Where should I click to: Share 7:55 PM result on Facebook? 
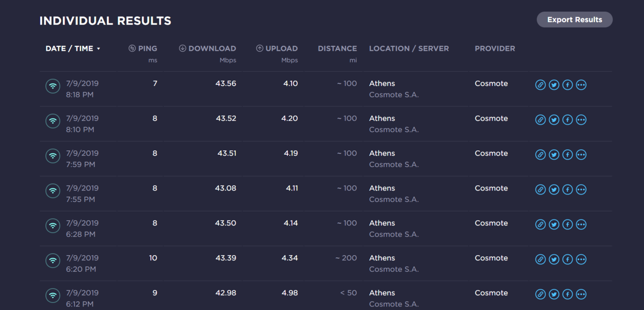(568, 189)
